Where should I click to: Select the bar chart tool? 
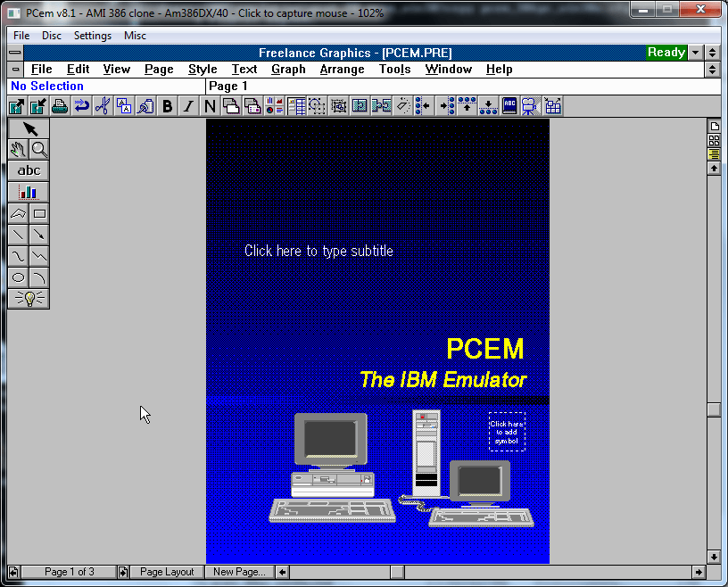pos(29,192)
